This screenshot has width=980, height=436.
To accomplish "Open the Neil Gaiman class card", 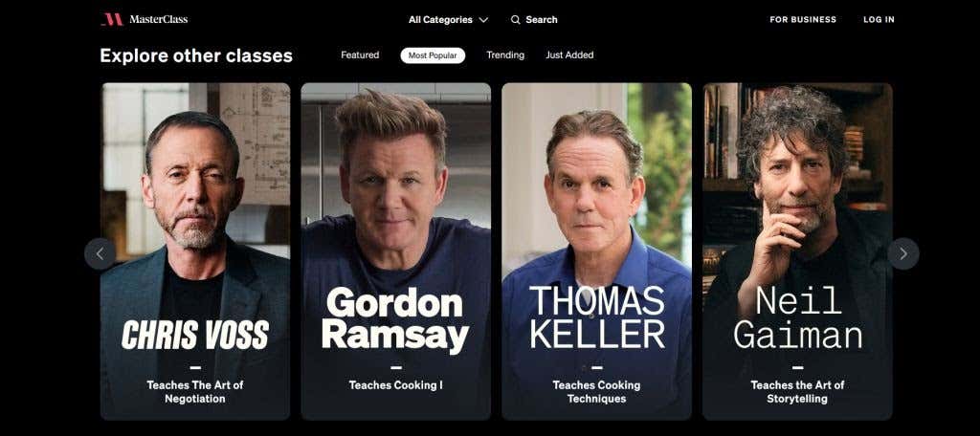I will (x=797, y=251).
